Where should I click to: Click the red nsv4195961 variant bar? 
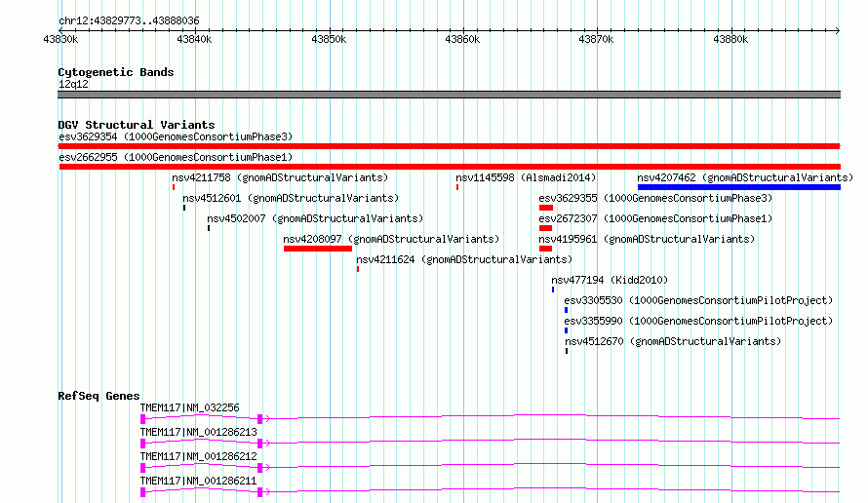(545, 249)
